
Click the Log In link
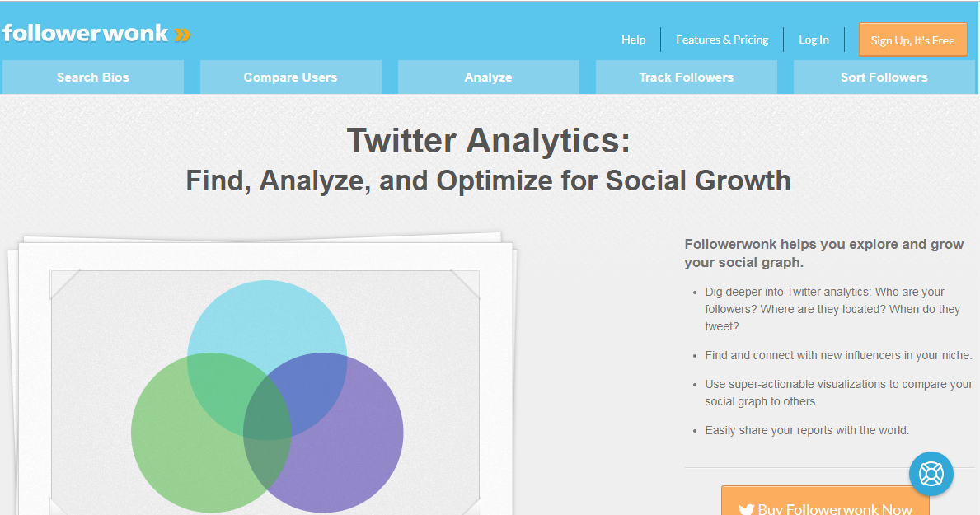814,40
